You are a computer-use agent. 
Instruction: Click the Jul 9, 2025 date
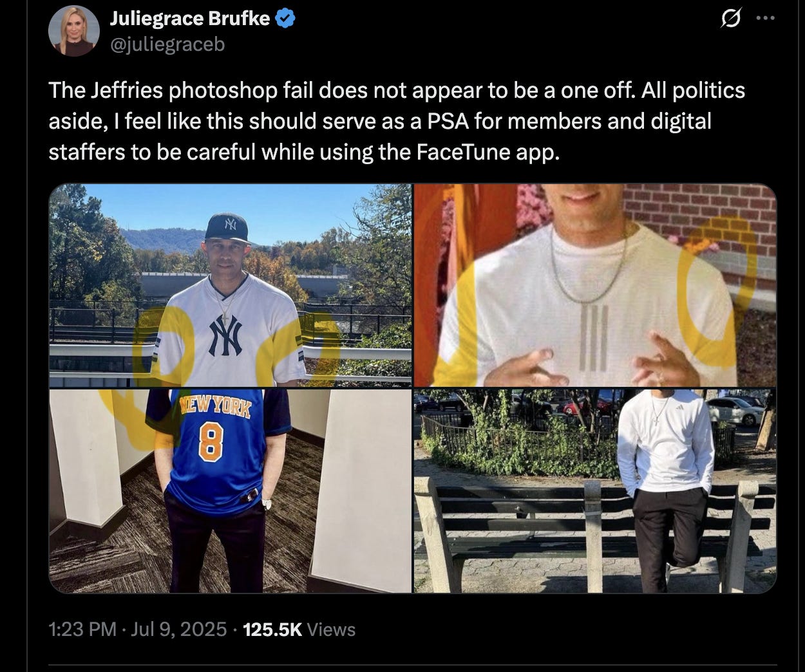pos(178,629)
